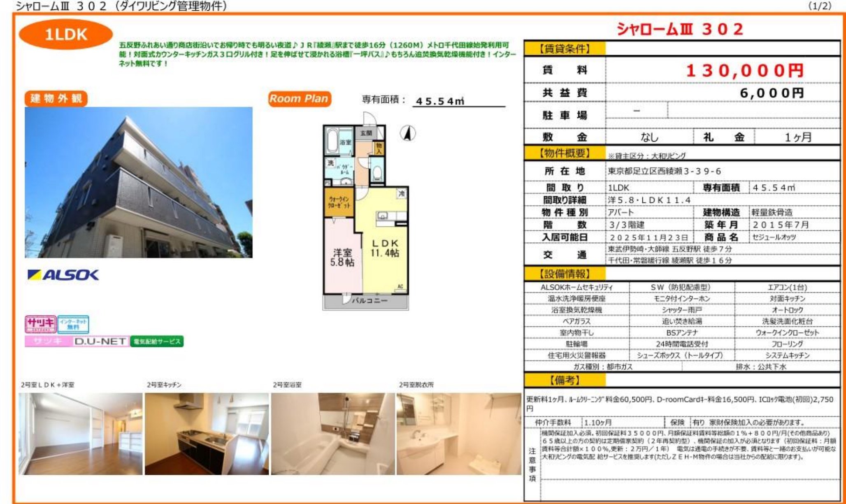Click the pink サツキ badge icon
Screen dimensions: 846x504
pos(40,324)
